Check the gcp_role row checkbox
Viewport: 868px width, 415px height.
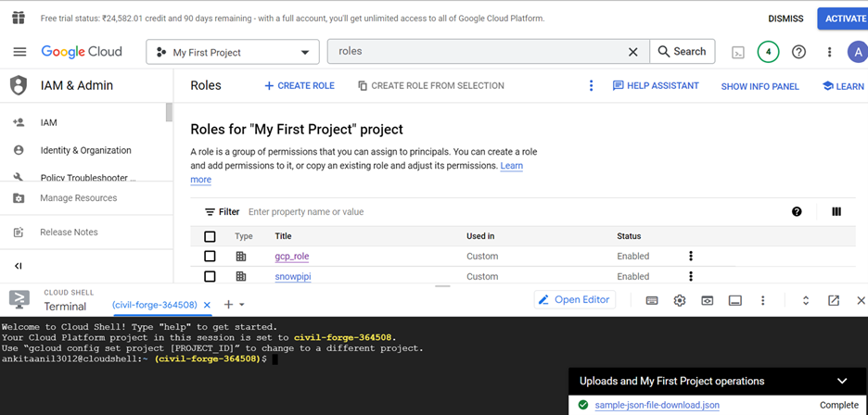point(210,257)
